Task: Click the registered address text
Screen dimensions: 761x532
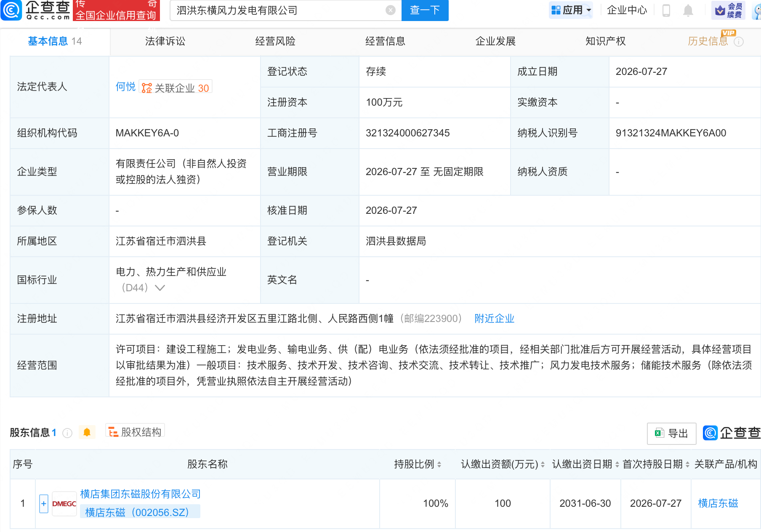Action: point(255,319)
